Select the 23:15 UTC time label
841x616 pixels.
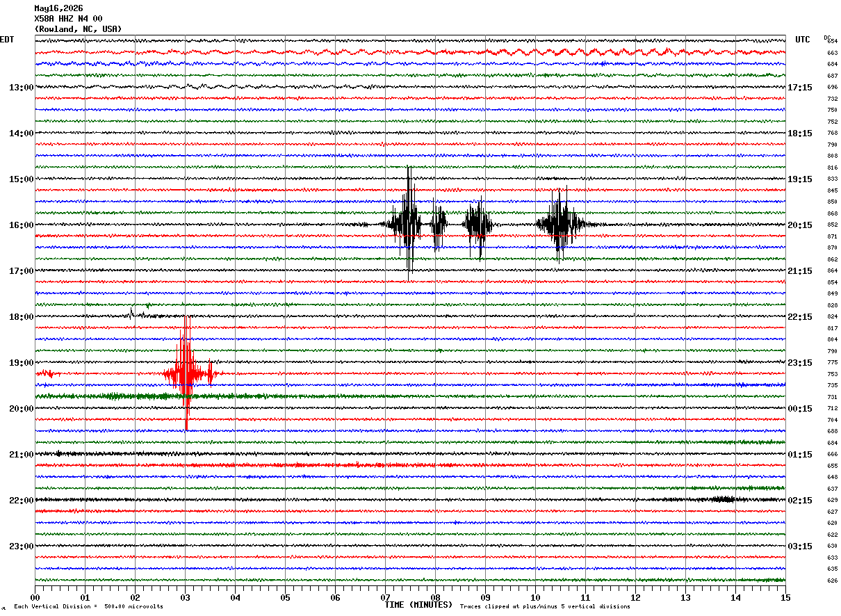coord(800,363)
